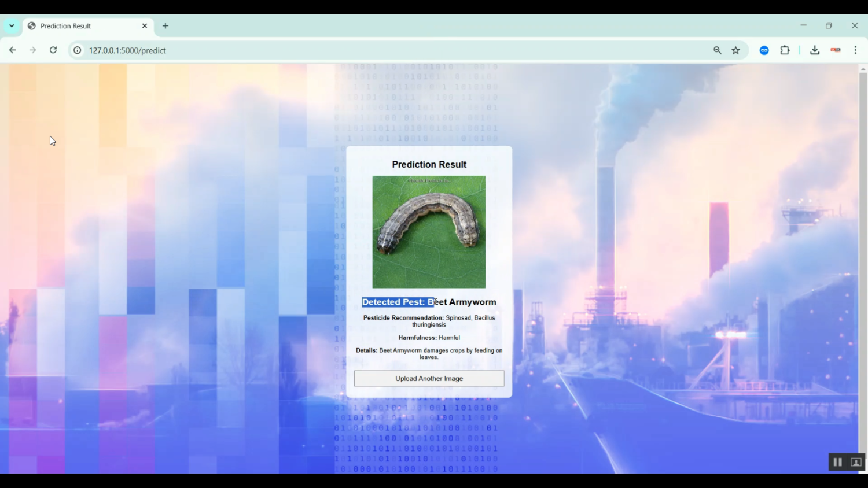Image resolution: width=868 pixels, height=488 pixels.
Task: Click the page vertical scrollbar
Action: pyautogui.click(x=863, y=254)
